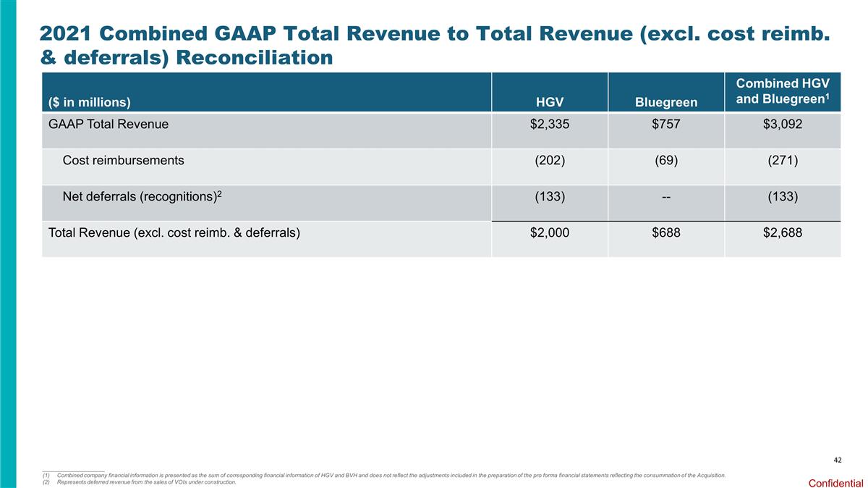Image resolution: width=868 pixels, height=488 pixels.
Task: Select the (271) combined cost reimbursements cell
Action: pos(782,160)
